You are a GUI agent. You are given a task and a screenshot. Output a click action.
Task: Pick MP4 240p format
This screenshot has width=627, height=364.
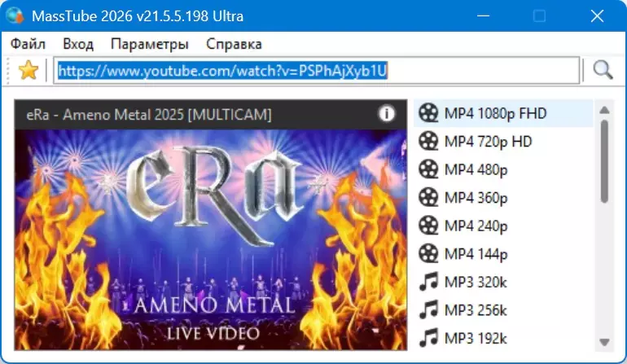(503, 226)
